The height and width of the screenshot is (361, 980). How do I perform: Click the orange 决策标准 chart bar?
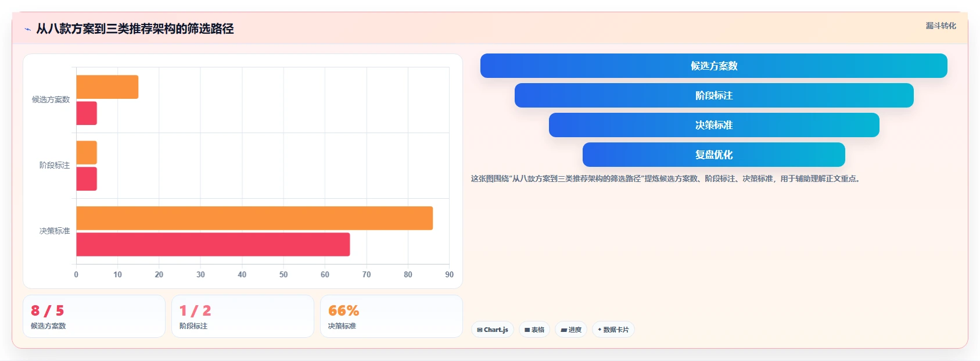(254, 218)
